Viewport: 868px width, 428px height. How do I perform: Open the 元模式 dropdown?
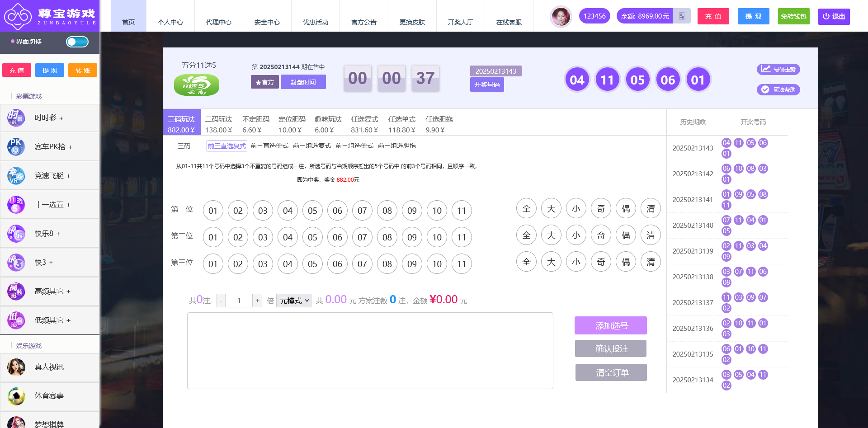(x=294, y=301)
